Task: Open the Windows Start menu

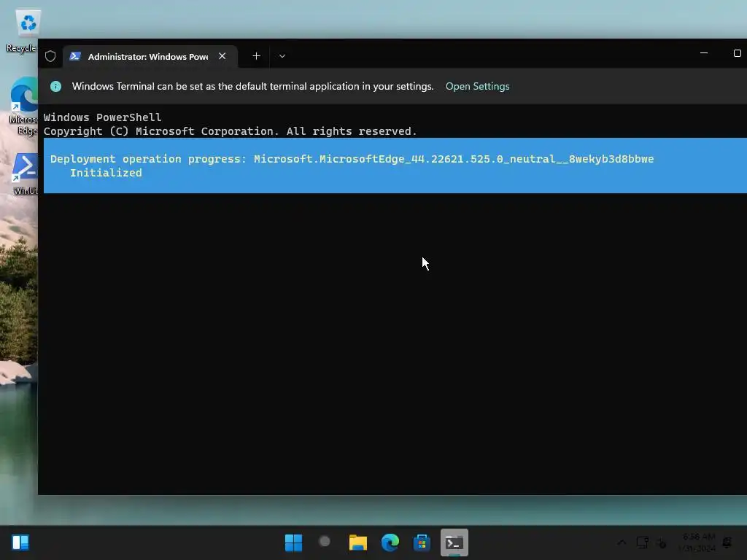Action: point(293,542)
